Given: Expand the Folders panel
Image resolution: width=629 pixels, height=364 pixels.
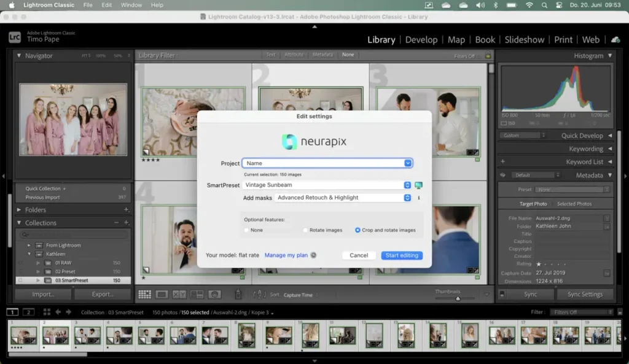Looking at the screenshot, I should 19,210.
